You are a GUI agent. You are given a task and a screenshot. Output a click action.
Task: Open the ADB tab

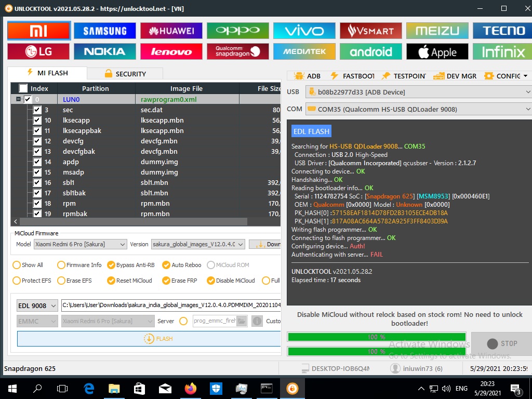[307, 76]
